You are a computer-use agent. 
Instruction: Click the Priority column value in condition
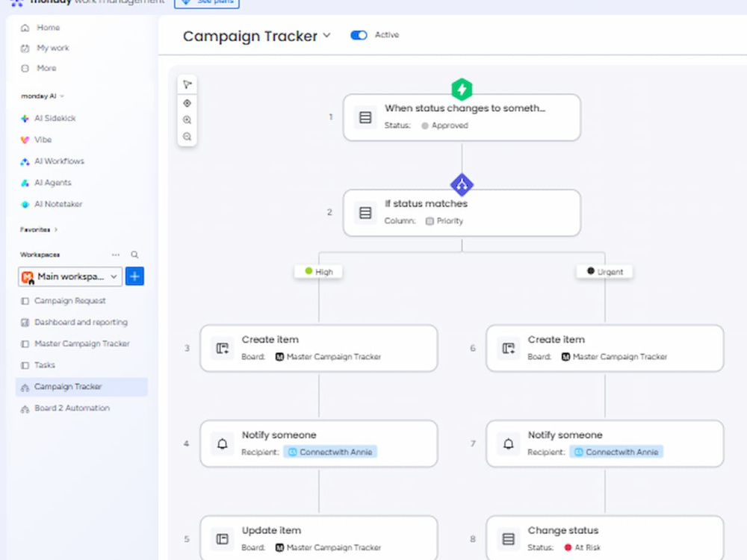444,221
